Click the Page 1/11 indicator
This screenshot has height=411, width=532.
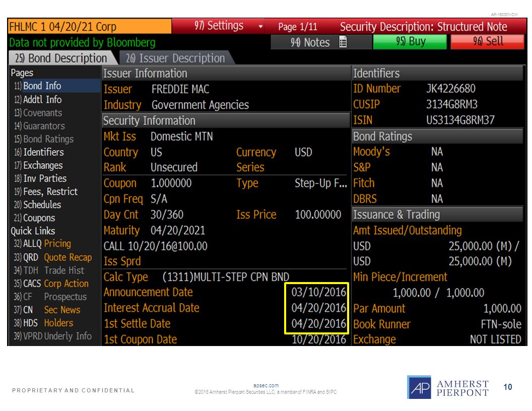click(298, 27)
